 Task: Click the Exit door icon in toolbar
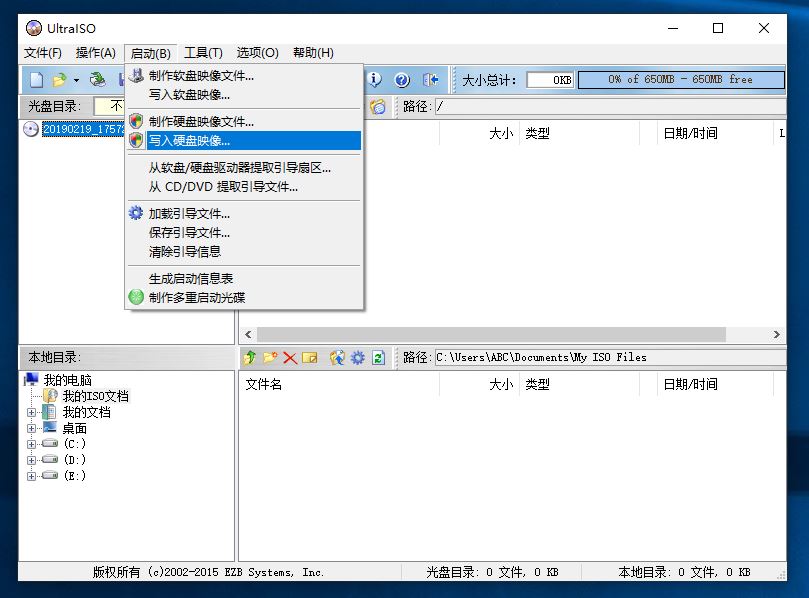(x=430, y=79)
